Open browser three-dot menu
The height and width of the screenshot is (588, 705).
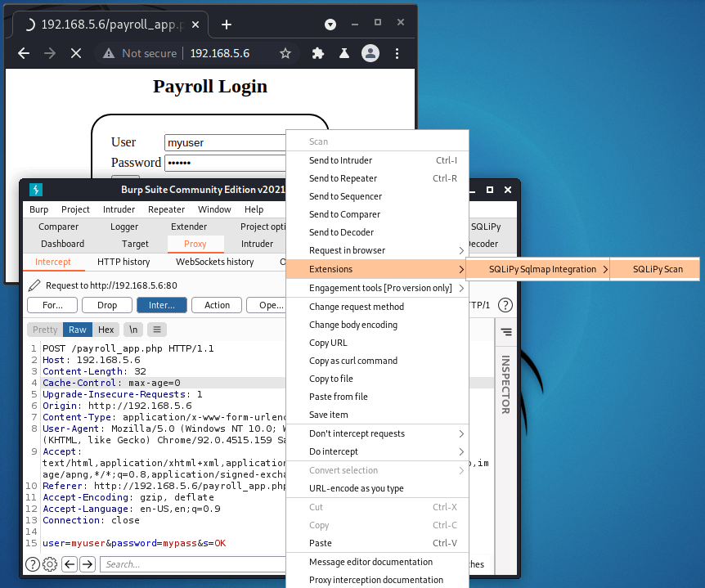pyautogui.click(x=397, y=53)
